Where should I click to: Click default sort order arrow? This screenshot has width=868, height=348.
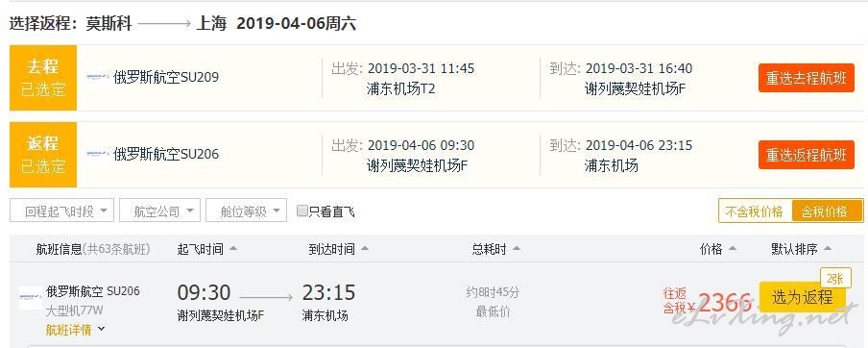(x=828, y=249)
